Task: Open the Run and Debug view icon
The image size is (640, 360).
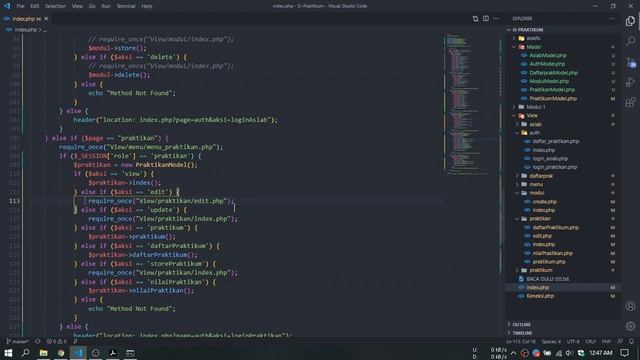Action: click(x=631, y=82)
